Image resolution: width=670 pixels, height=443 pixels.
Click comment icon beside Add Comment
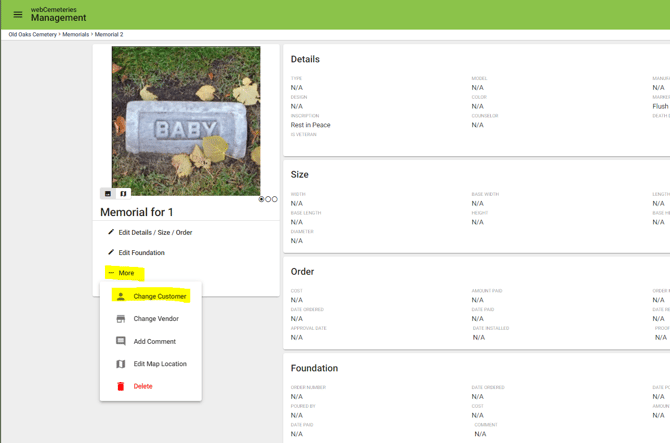(x=121, y=341)
